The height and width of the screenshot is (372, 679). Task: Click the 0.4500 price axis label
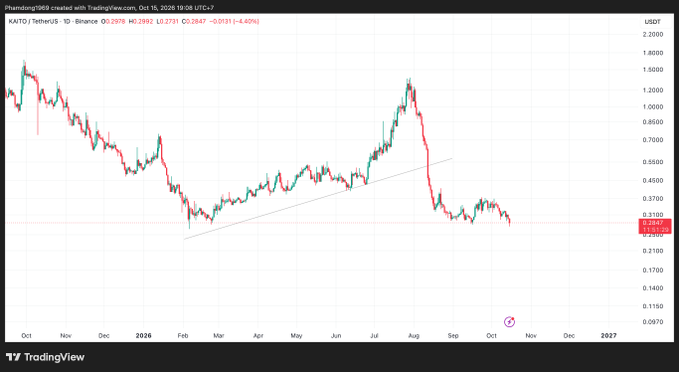653,181
